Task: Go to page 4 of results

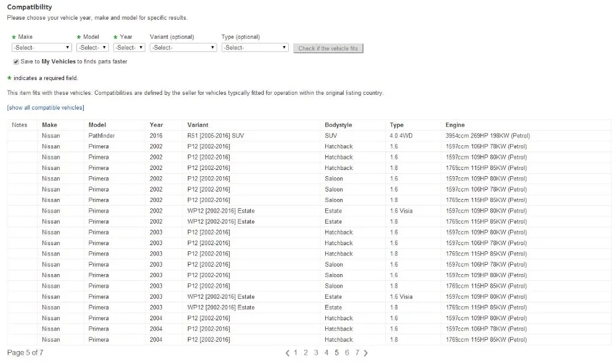Action: point(326,353)
